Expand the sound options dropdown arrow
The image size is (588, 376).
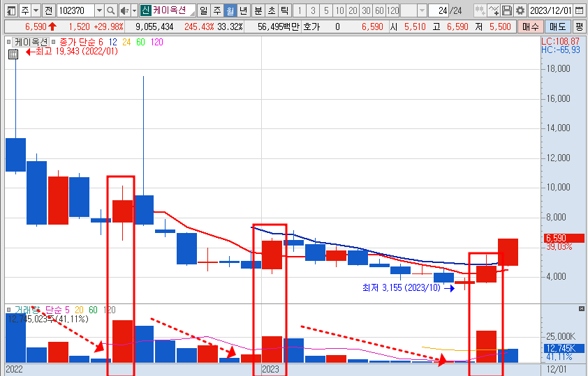(134, 10)
